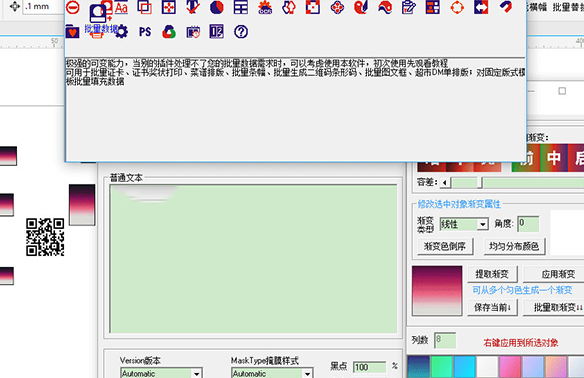The image size is (584, 378).
Task: Click inside the 普通文本 green text area
Action: coord(254,258)
